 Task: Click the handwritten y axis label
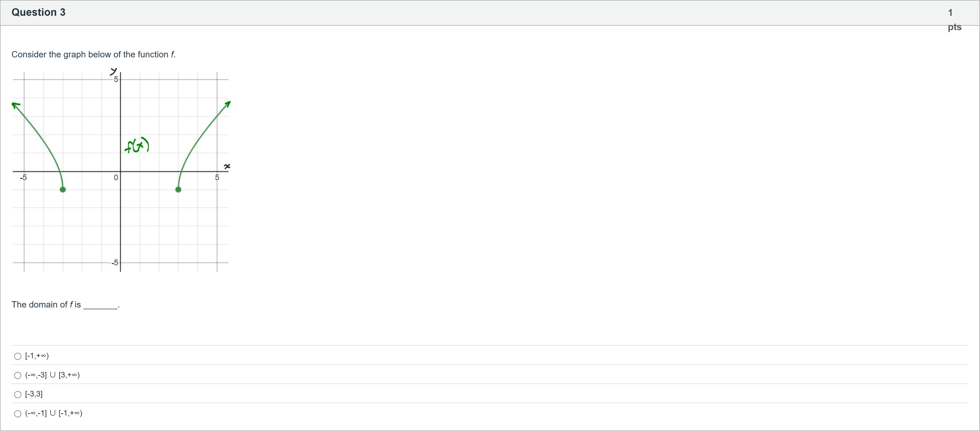113,71
